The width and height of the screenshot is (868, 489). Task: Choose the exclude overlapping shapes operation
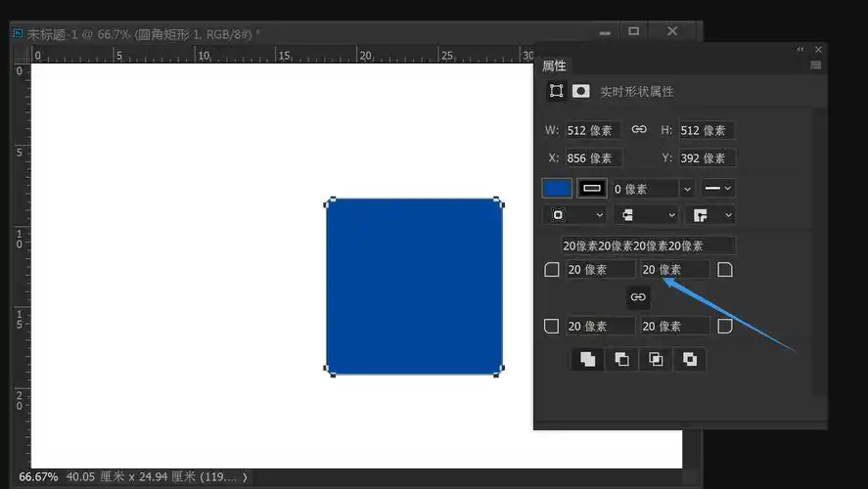[689, 359]
